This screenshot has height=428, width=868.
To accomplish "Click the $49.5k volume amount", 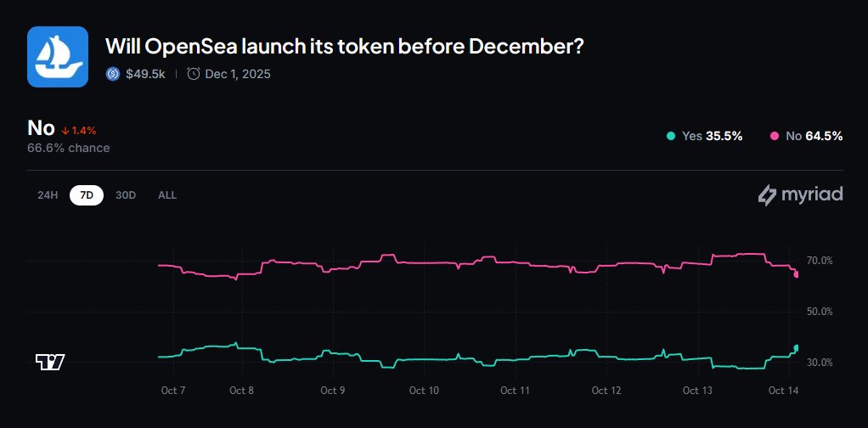I will [145, 74].
